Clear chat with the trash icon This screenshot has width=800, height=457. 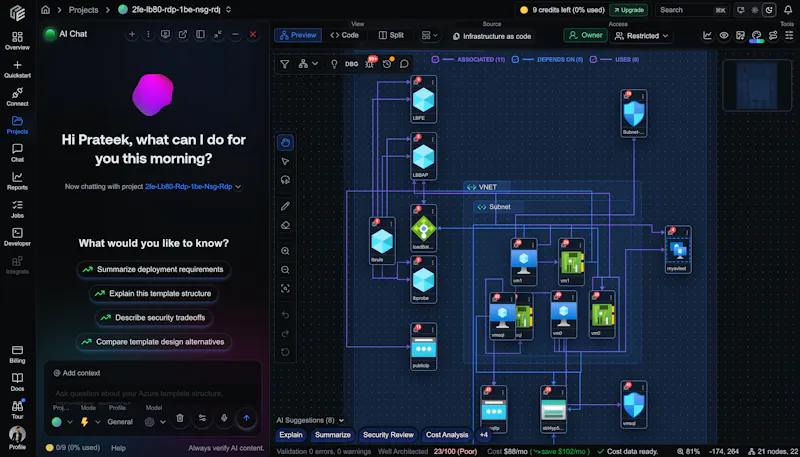click(x=180, y=418)
